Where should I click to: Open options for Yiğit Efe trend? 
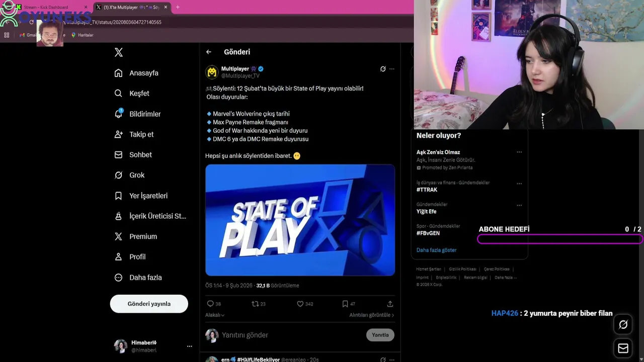point(519,205)
